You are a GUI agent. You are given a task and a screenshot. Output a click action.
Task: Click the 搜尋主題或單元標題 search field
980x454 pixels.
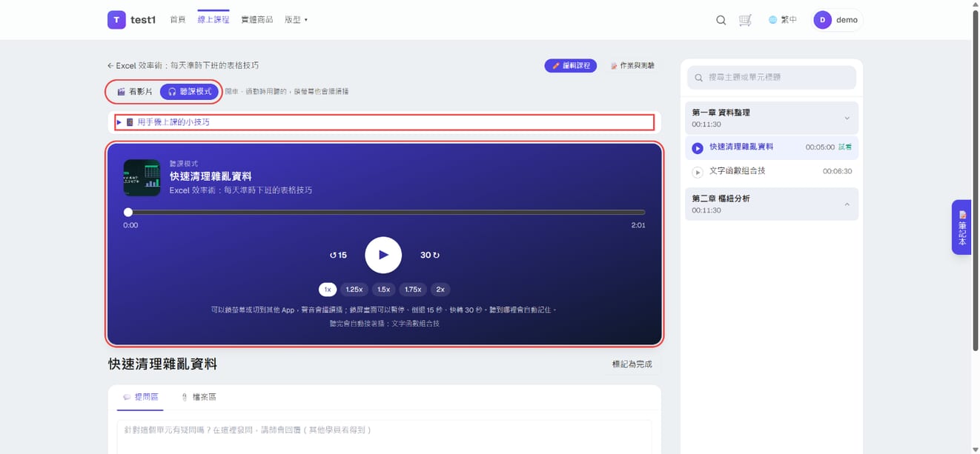pos(772,78)
